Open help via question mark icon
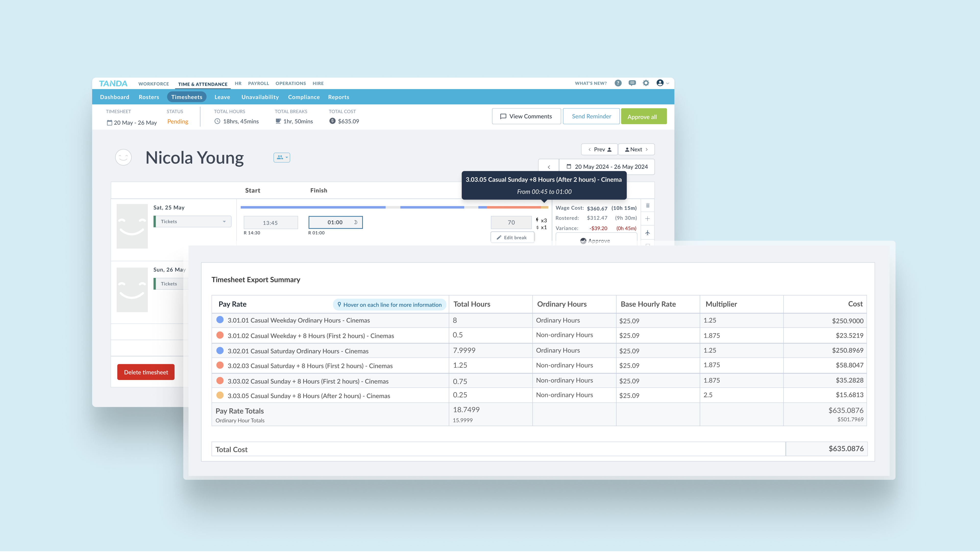The width and height of the screenshot is (980, 552). tap(618, 83)
